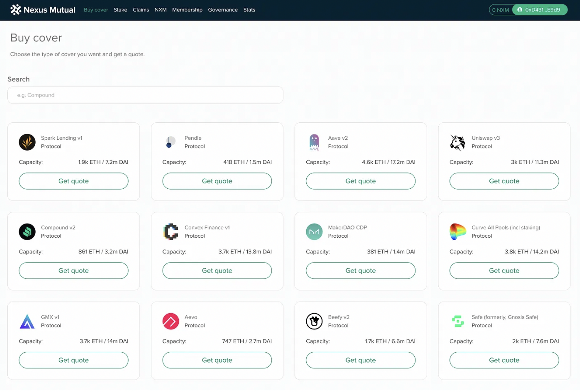Go to the Claims page
The width and height of the screenshot is (580, 392).
pos(141,10)
